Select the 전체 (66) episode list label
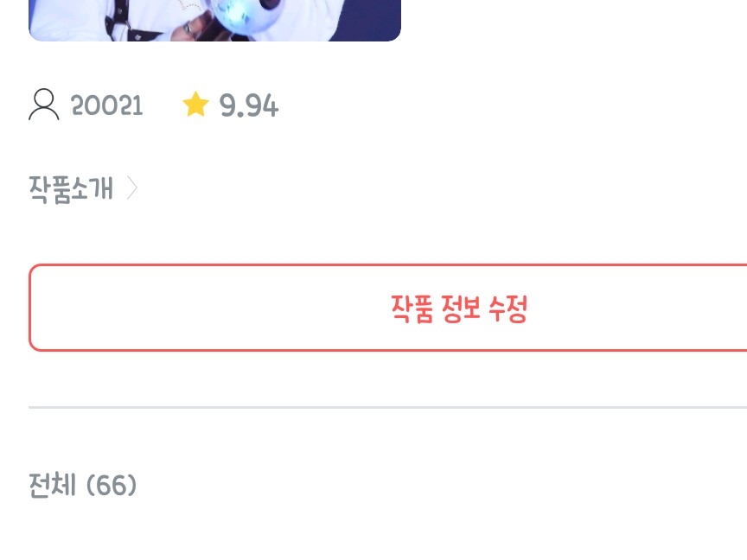 82,485
